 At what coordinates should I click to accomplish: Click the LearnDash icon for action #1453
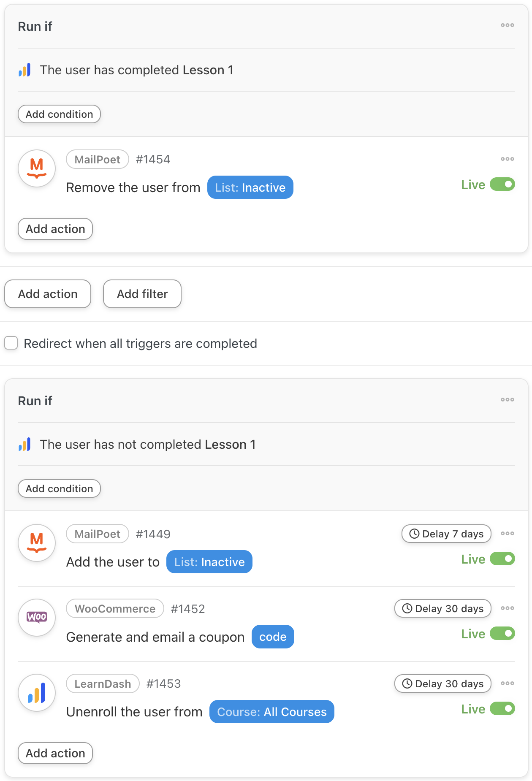[x=37, y=693]
